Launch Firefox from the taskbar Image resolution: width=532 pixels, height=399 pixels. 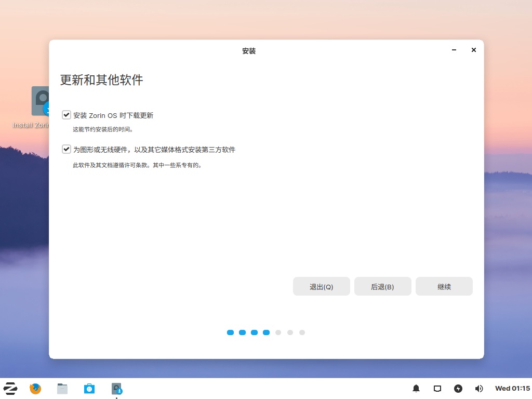[35, 388]
